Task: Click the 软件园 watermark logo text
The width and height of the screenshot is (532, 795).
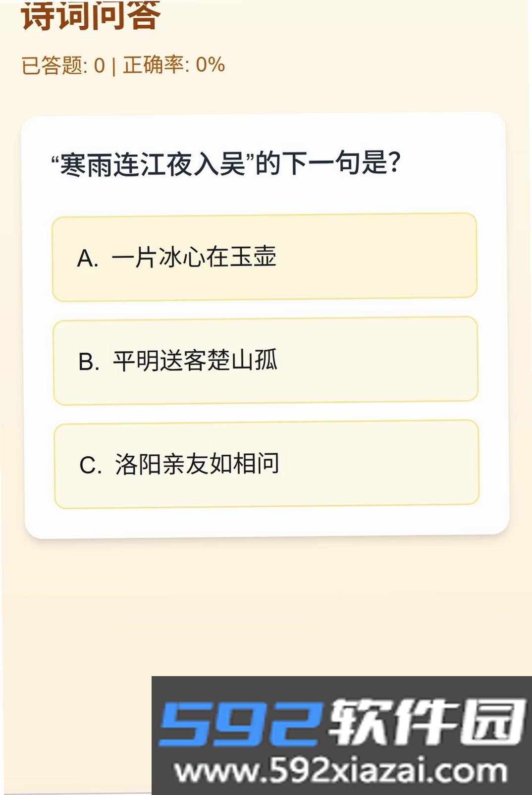Action: coord(427,722)
